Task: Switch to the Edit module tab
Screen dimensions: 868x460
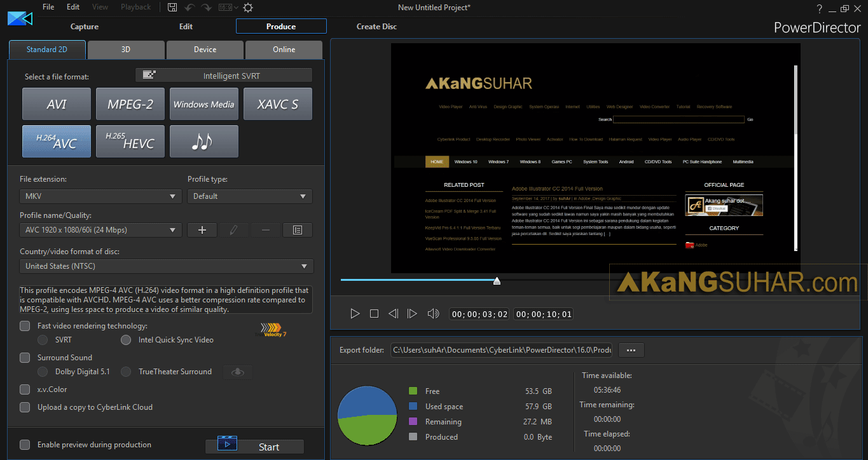Action: coord(186,27)
